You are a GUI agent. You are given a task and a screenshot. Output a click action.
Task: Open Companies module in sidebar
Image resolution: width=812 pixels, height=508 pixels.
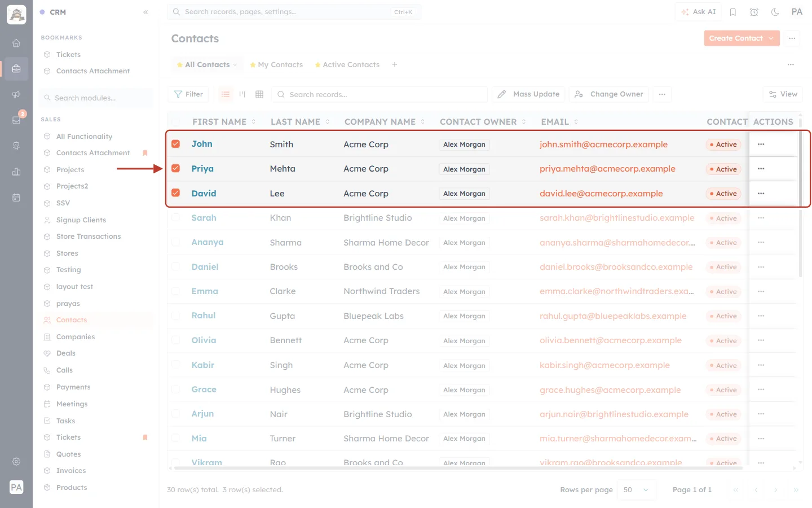(x=76, y=337)
